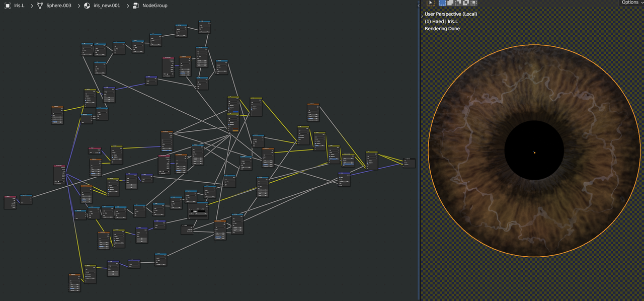Open the Options dropdown in the viewport
The height and width of the screenshot is (301, 644).
point(631,3)
